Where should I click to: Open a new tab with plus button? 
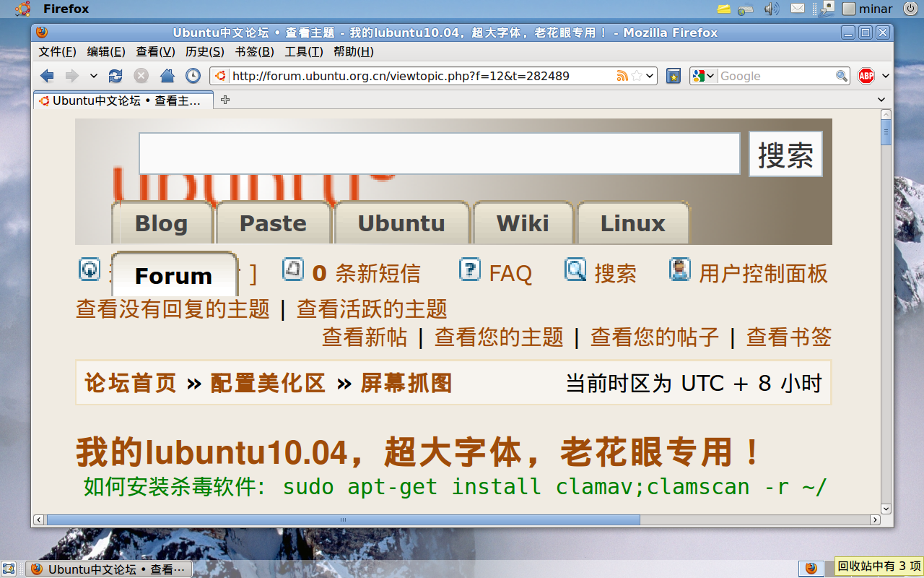pos(225,100)
